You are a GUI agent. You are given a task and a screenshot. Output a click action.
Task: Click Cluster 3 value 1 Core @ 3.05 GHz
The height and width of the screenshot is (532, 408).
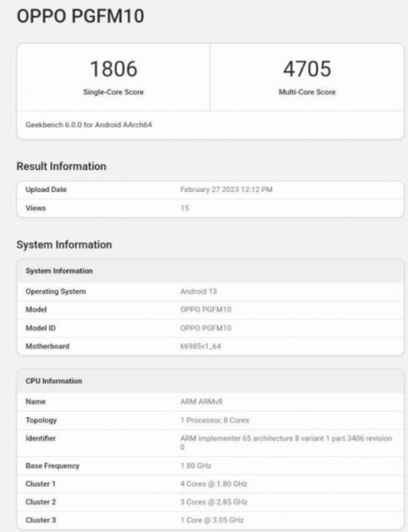(212, 520)
